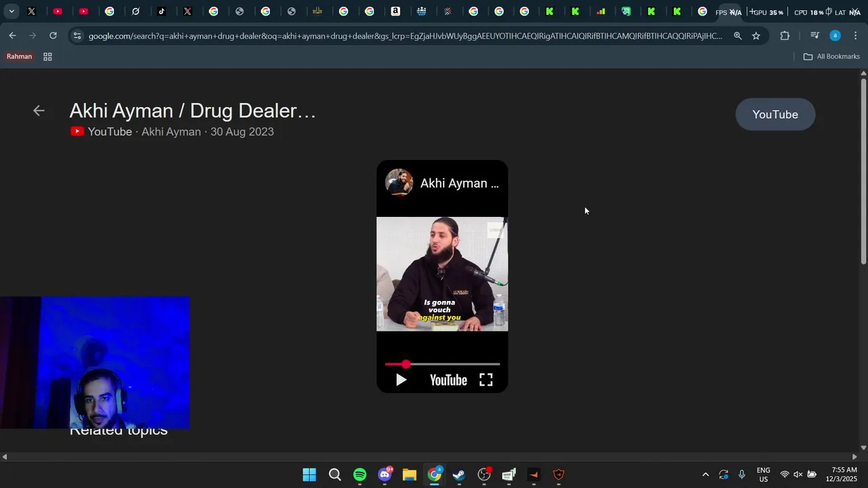Open Steam from the taskbar
The width and height of the screenshot is (868, 488).
click(459, 474)
